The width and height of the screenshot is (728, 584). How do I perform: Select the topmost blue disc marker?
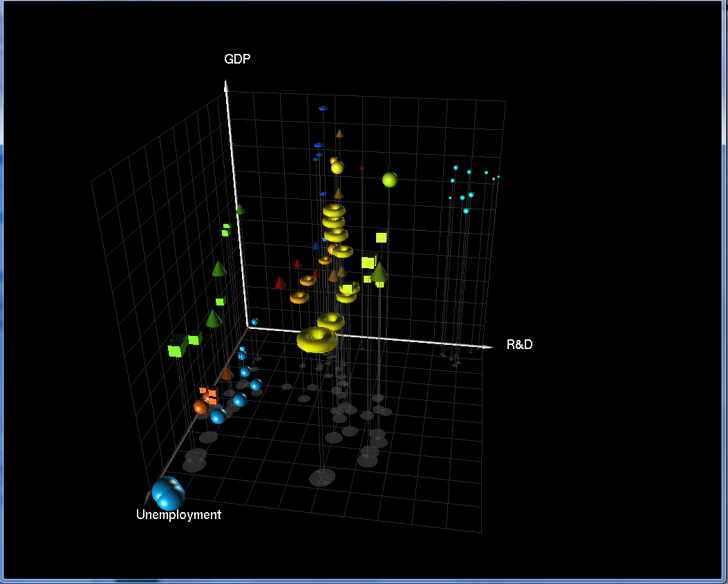click(322, 109)
